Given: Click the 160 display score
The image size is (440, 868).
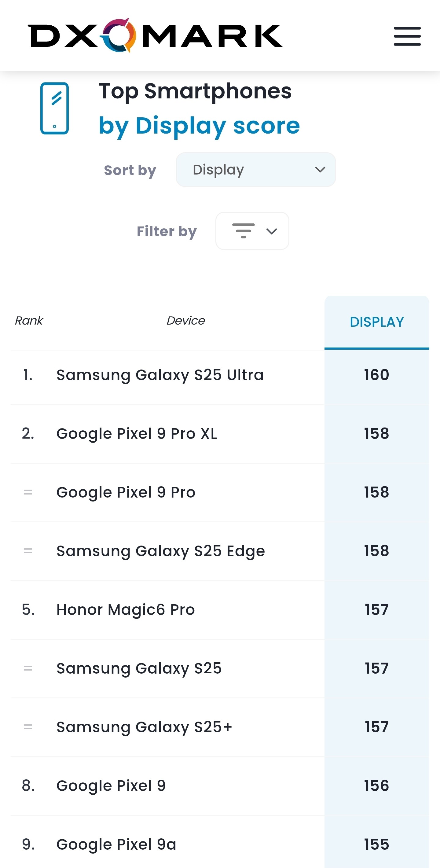Looking at the screenshot, I should 376,375.
